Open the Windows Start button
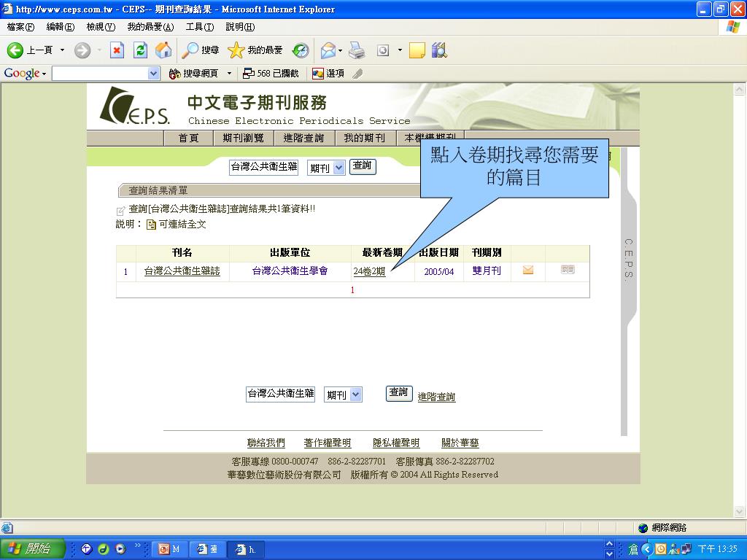The height and width of the screenshot is (560, 747). point(32,548)
